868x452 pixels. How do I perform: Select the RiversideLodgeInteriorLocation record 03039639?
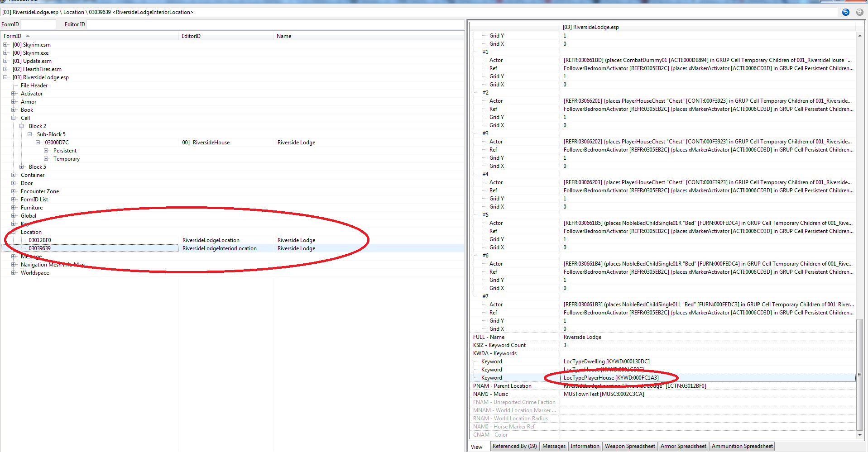pos(40,248)
